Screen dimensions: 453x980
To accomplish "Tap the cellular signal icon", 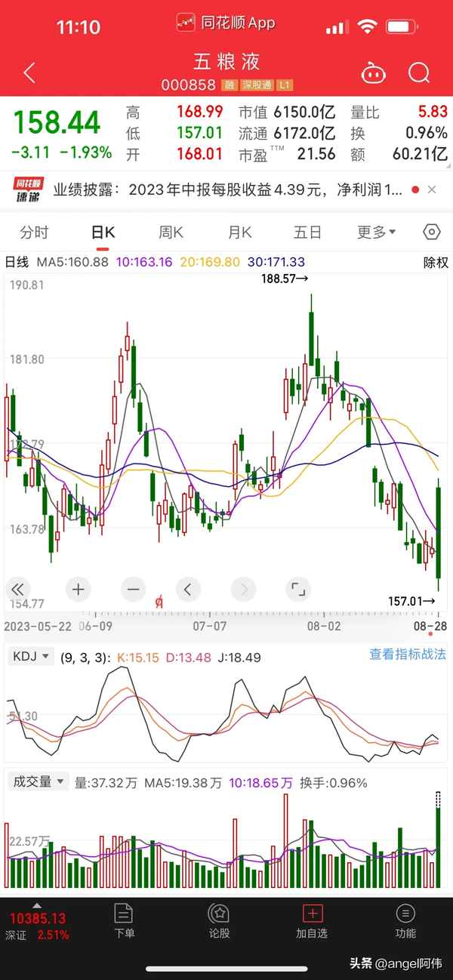I will pyautogui.click(x=337, y=28).
